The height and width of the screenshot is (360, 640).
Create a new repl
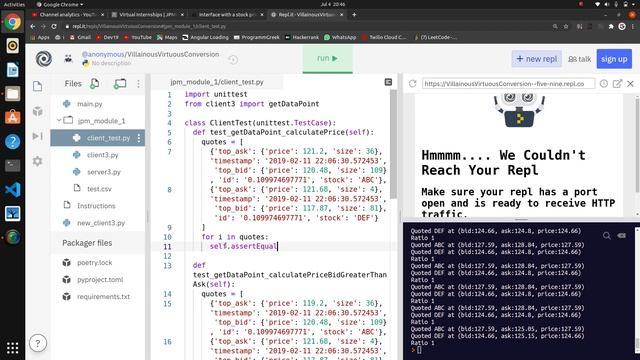[536, 59]
